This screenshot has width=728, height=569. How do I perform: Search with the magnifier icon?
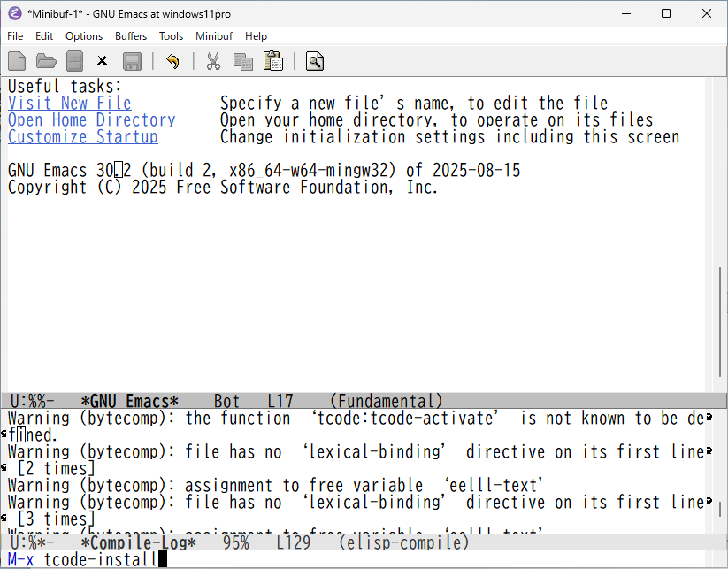pos(315,61)
